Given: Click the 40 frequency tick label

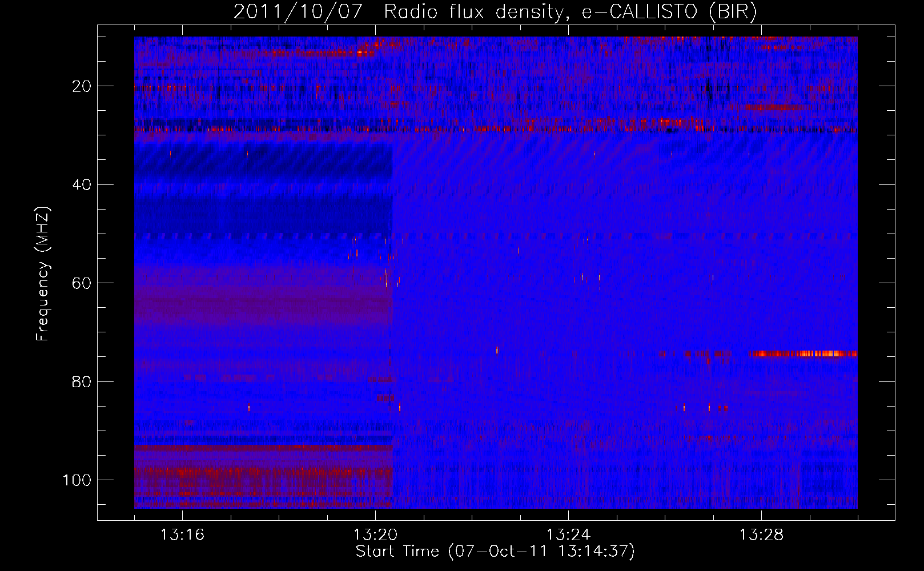Looking at the screenshot, I should [x=82, y=184].
